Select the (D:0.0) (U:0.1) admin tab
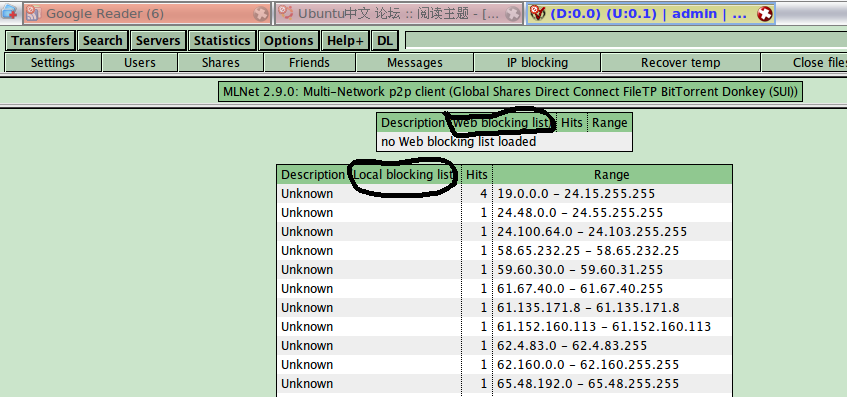The width and height of the screenshot is (847, 397). coord(651,14)
